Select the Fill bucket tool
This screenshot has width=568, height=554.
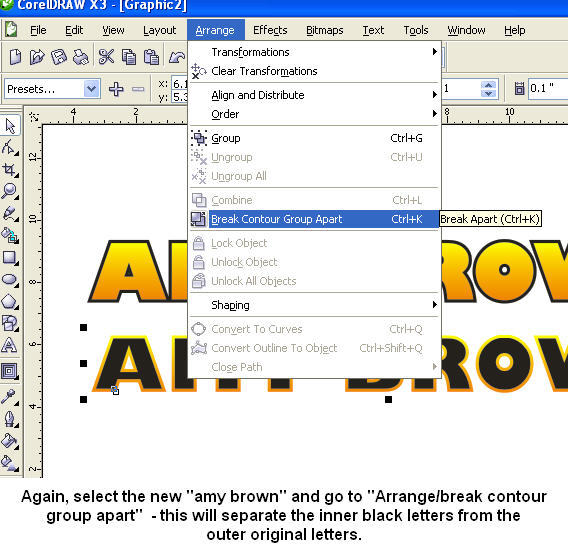[x=10, y=441]
